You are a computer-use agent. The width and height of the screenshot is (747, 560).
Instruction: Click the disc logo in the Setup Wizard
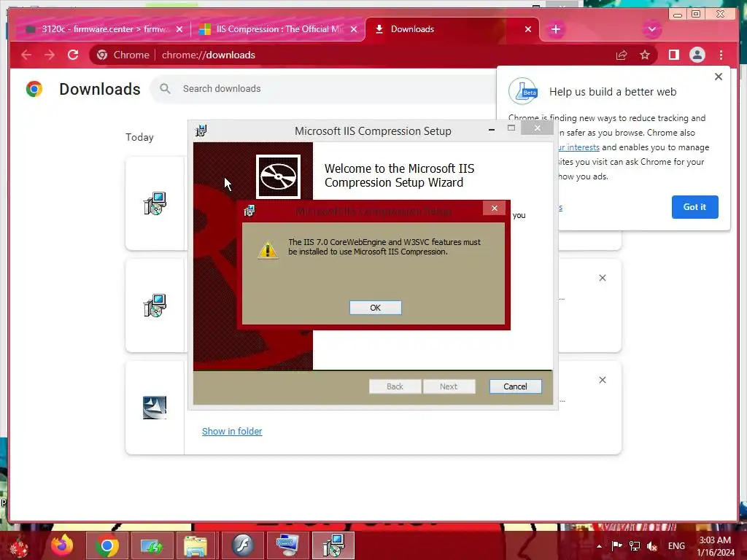point(278,176)
